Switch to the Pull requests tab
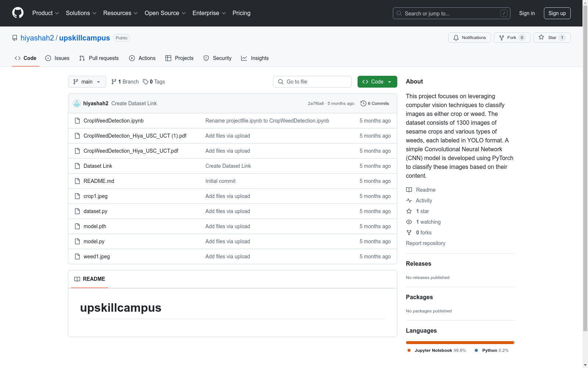This screenshot has width=588, height=368. pos(99,58)
